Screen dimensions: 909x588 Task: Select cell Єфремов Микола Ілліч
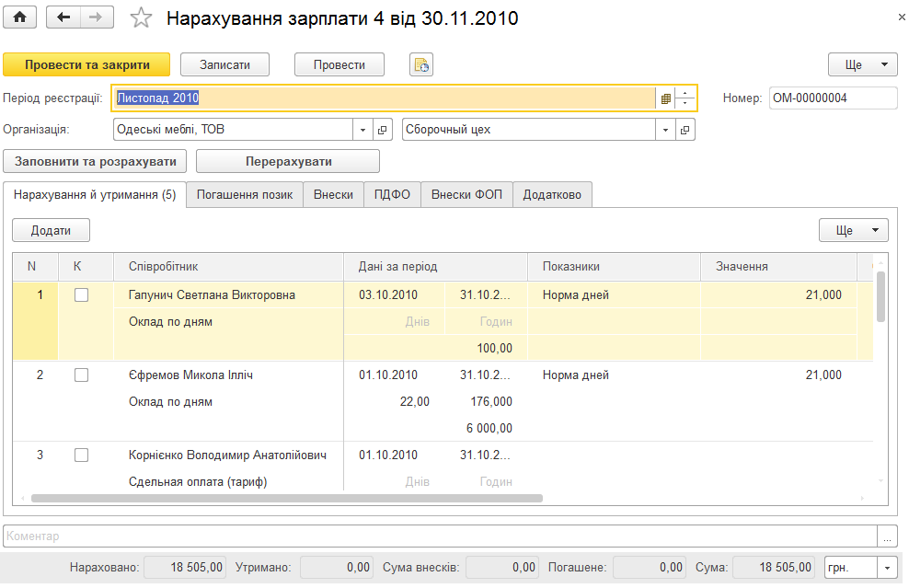click(228, 375)
